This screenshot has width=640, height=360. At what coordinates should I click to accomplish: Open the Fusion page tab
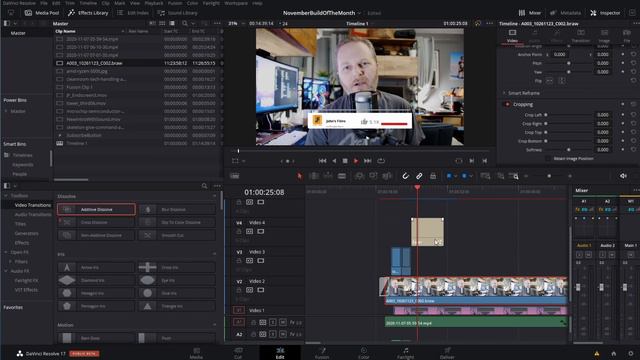click(x=322, y=353)
